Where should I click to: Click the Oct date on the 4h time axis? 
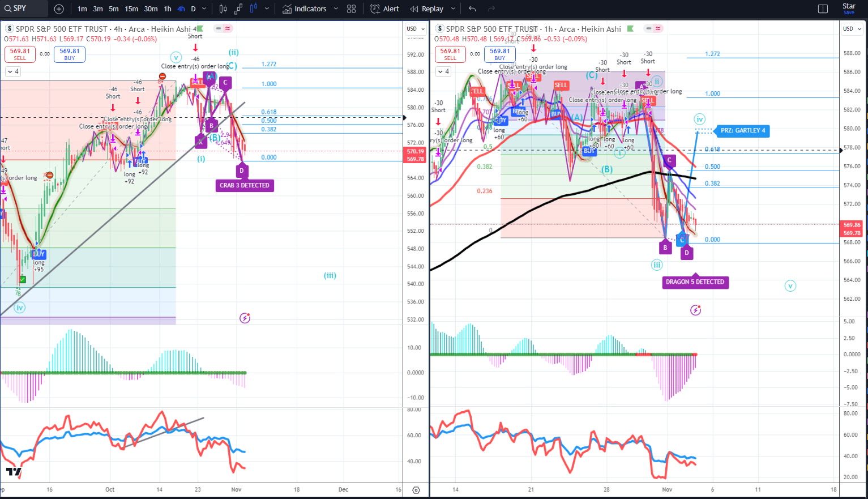click(110, 489)
